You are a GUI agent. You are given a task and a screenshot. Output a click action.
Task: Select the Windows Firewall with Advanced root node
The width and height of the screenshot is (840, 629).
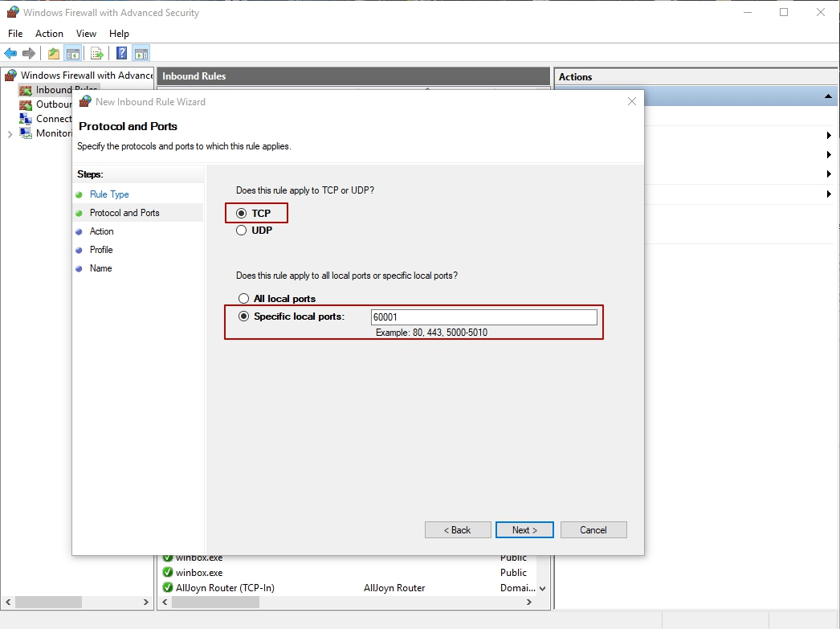(x=87, y=75)
